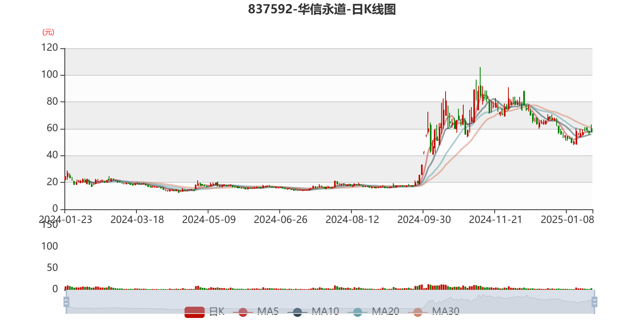Click the 2025-01-08 date axis label
Screen dimensions: 644x322
[x=567, y=220]
